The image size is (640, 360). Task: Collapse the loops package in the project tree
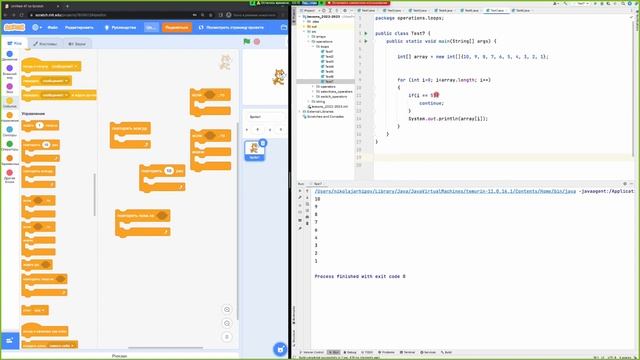(x=313, y=47)
